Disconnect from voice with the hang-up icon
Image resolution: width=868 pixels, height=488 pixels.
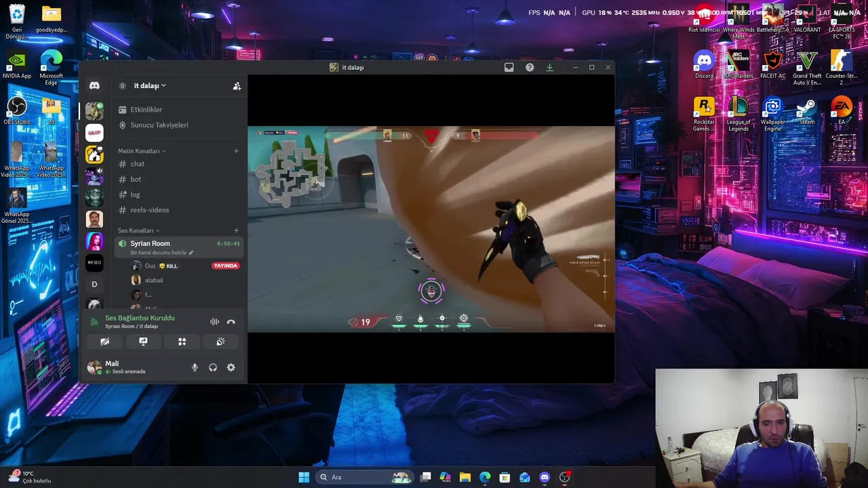pyautogui.click(x=231, y=322)
